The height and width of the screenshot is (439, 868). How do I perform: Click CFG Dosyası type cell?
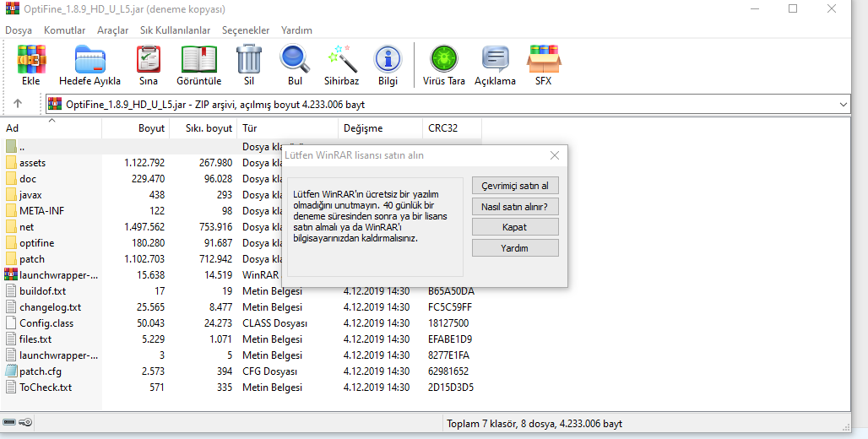269,371
